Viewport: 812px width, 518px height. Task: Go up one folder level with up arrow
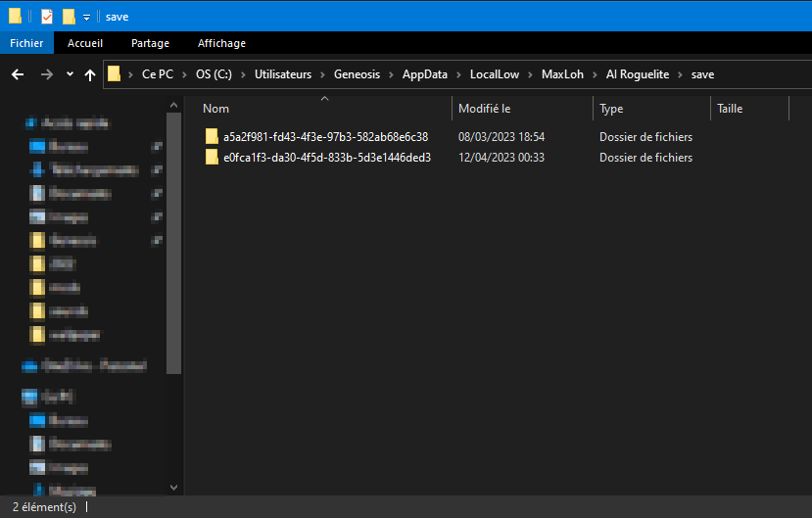(90, 74)
